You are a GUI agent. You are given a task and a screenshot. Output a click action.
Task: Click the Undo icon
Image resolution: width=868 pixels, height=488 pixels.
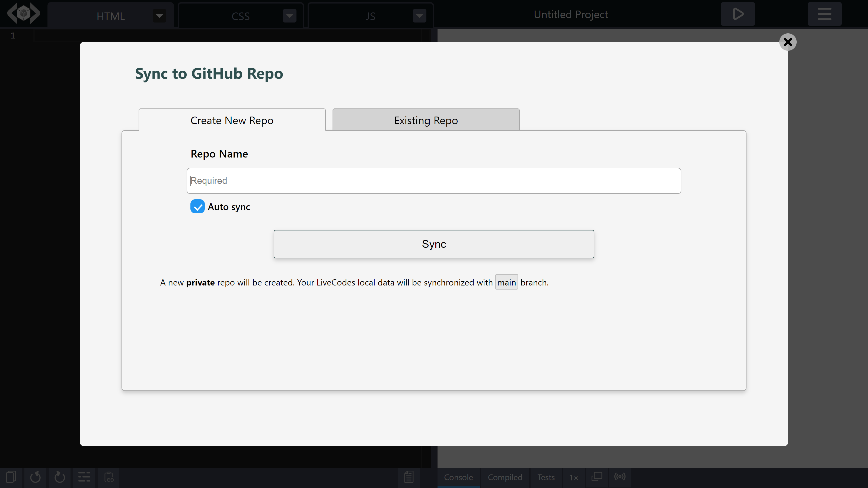(35, 477)
